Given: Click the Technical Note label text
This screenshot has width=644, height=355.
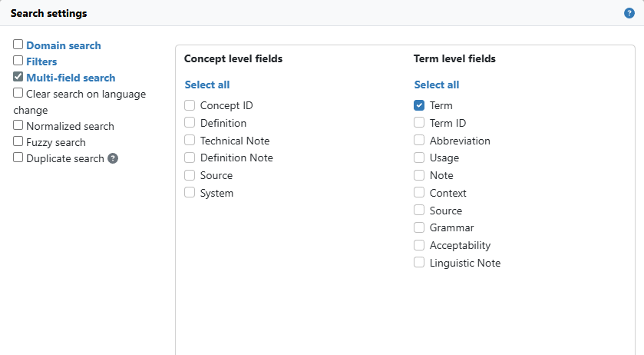Looking at the screenshot, I should (x=235, y=141).
